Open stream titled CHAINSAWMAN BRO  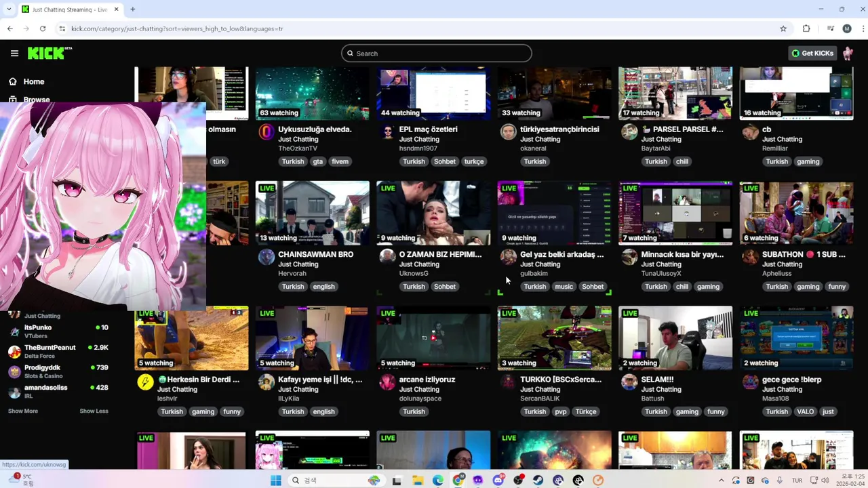coord(315,254)
